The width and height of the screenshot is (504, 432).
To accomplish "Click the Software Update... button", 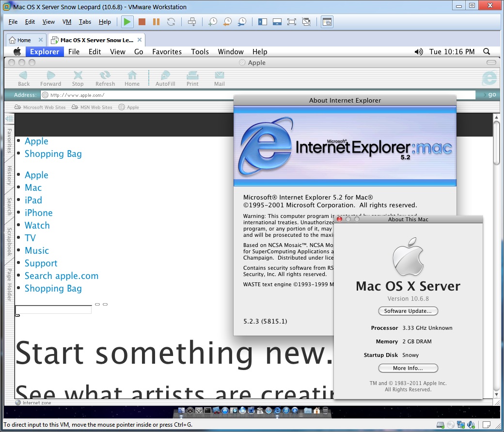I will click(408, 311).
